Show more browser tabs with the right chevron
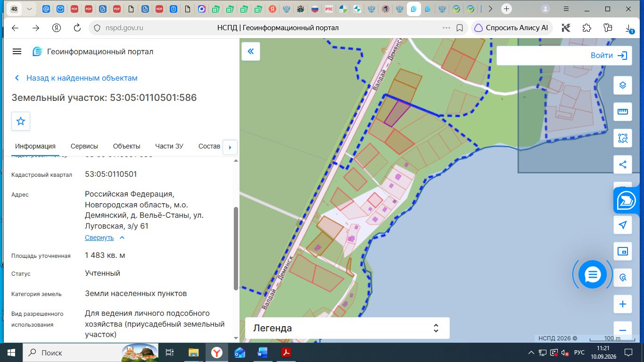The height and width of the screenshot is (362, 644). coord(490,9)
